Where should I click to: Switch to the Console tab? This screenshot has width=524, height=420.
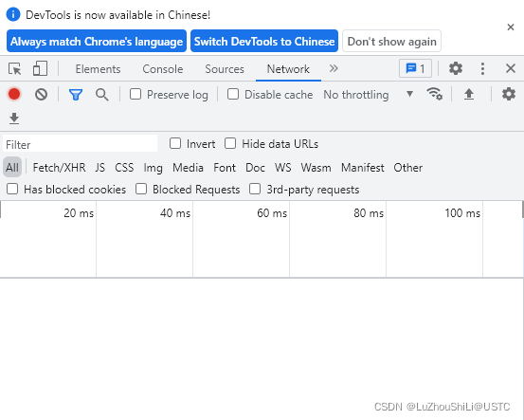point(163,69)
